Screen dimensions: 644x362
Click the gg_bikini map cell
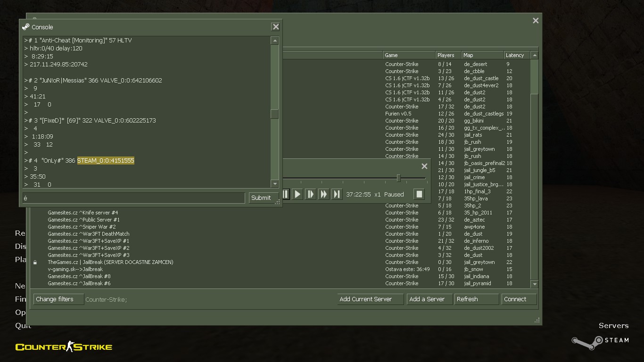pos(474,121)
